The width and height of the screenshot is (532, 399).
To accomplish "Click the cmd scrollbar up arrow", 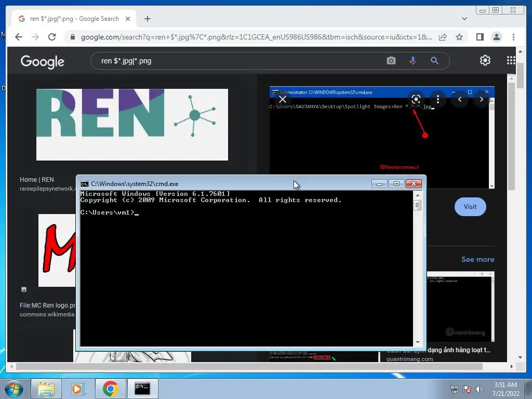I will [x=418, y=195].
